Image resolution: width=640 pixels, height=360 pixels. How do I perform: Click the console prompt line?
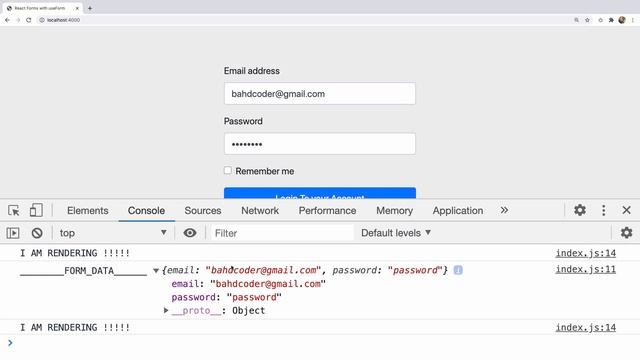(x=320, y=343)
